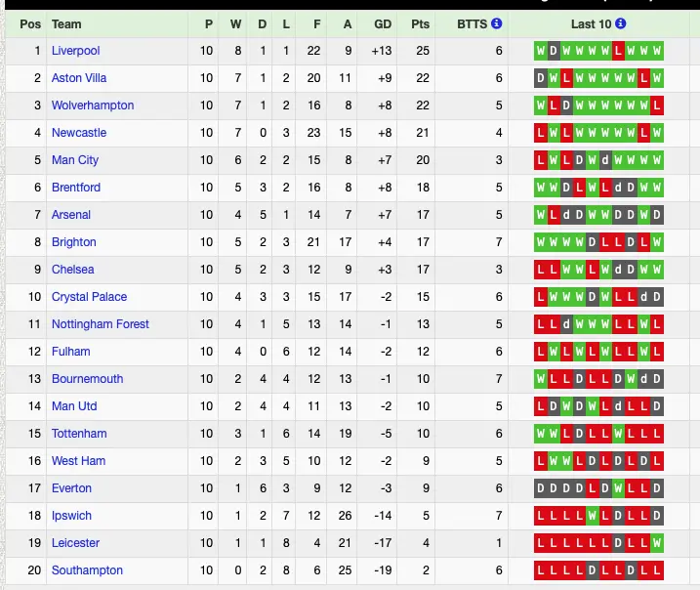Select the Wolverhampton team link
This screenshot has height=590, width=700.
[x=93, y=105]
